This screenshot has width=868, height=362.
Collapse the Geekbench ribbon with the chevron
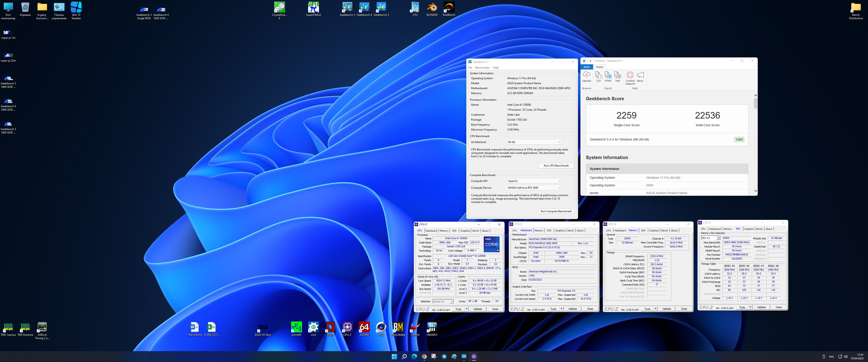click(755, 67)
